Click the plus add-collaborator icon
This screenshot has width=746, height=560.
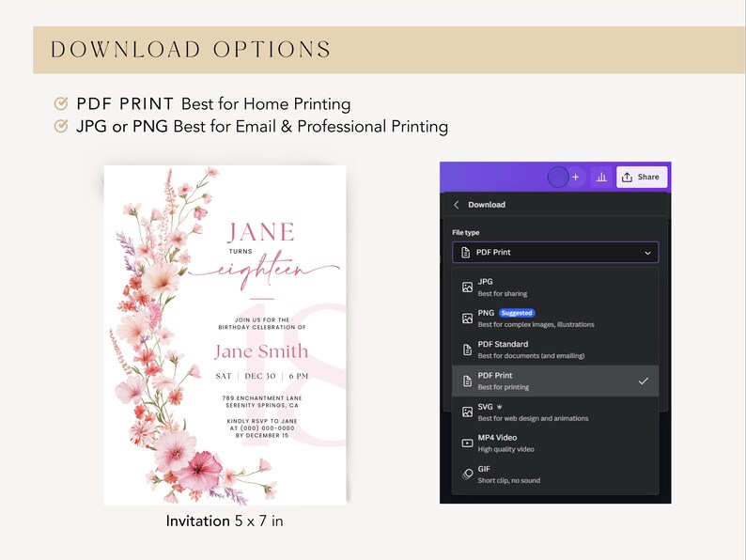click(575, 177)
